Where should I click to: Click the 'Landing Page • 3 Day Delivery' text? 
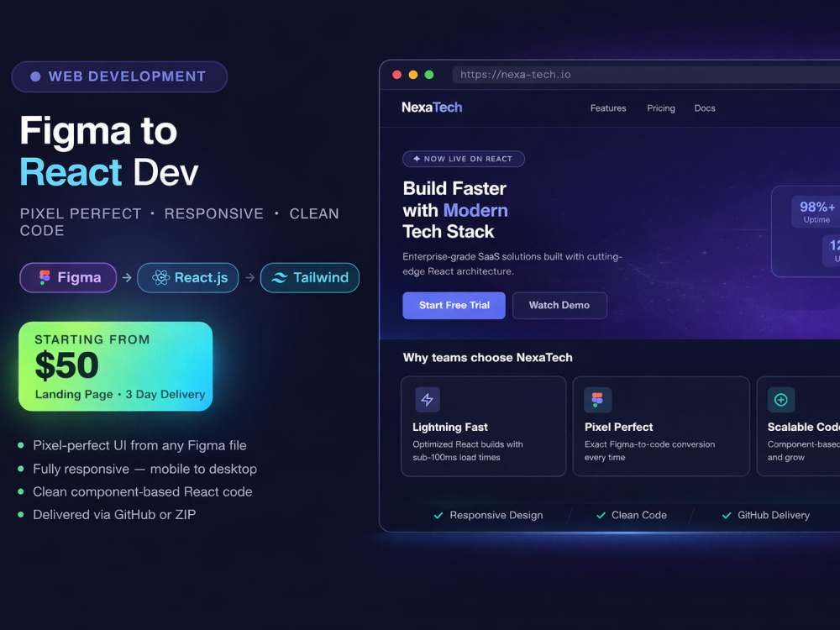[x=120, y=394]
